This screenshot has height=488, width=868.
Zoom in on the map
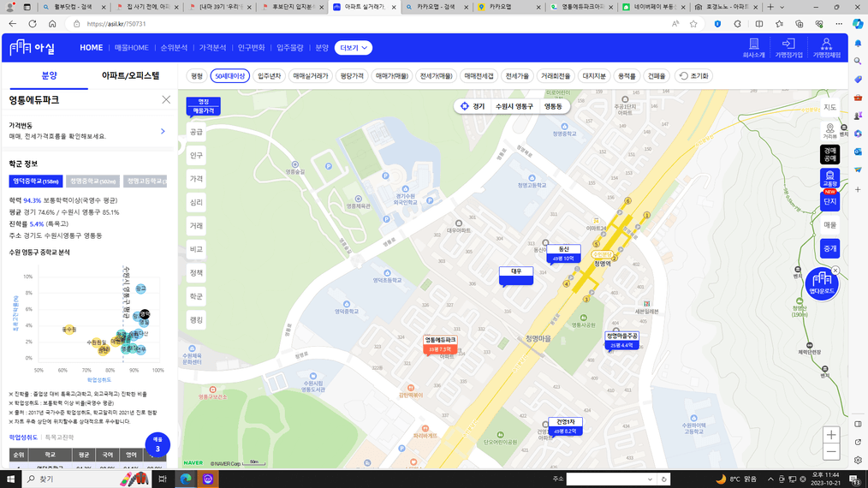[831, 435]
